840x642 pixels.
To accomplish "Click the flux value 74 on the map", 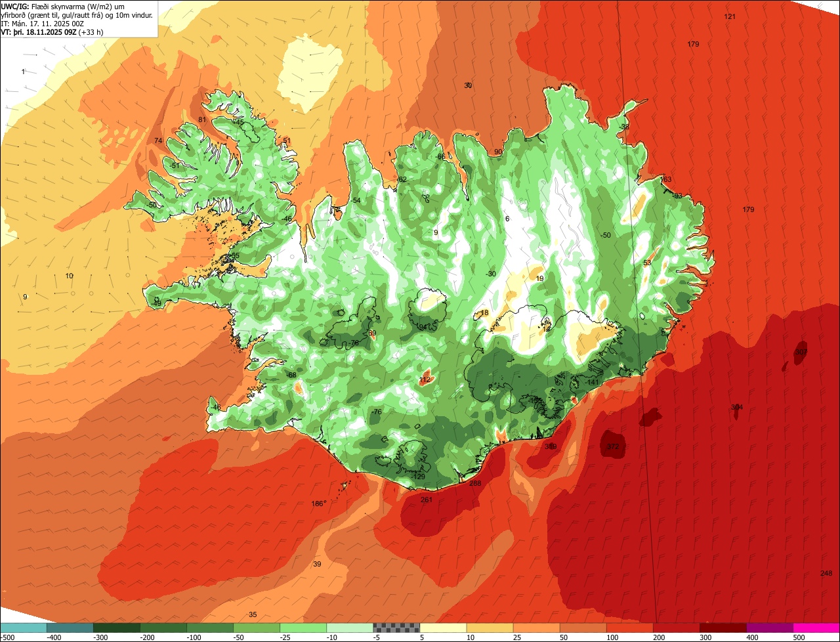I will (158, 141).
